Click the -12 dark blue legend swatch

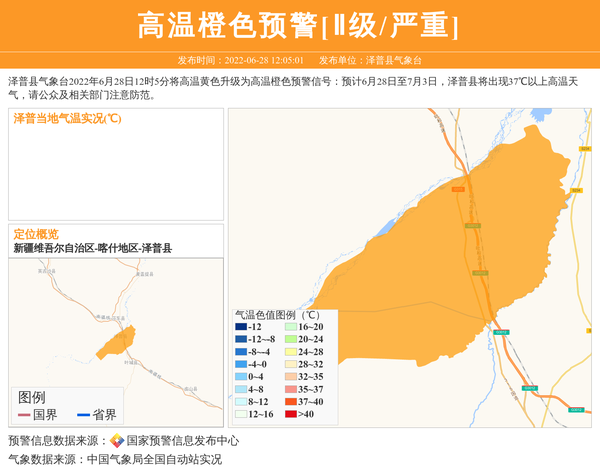click(x=241, y=327)
